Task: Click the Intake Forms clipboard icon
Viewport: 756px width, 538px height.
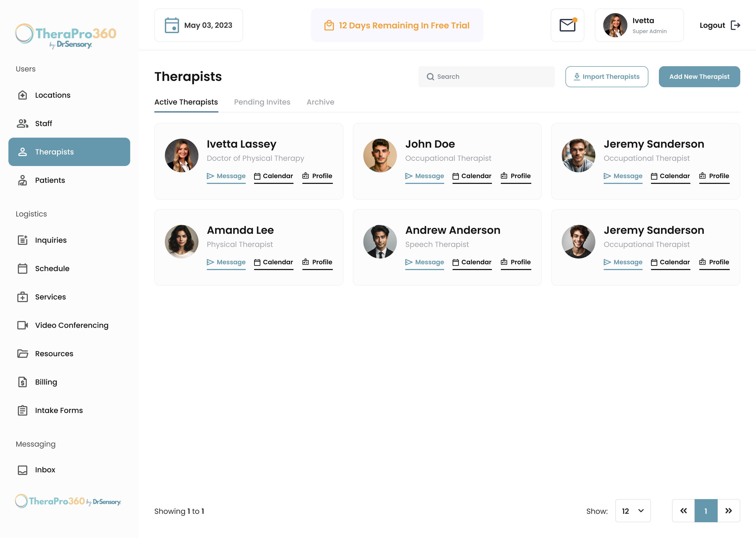Action: pos(23,410)
